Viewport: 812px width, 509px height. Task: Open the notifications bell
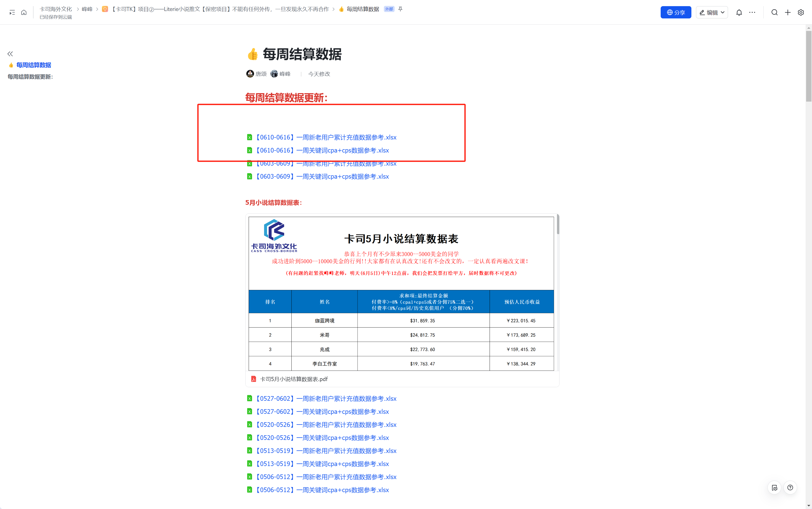click(x=739, y=13)
